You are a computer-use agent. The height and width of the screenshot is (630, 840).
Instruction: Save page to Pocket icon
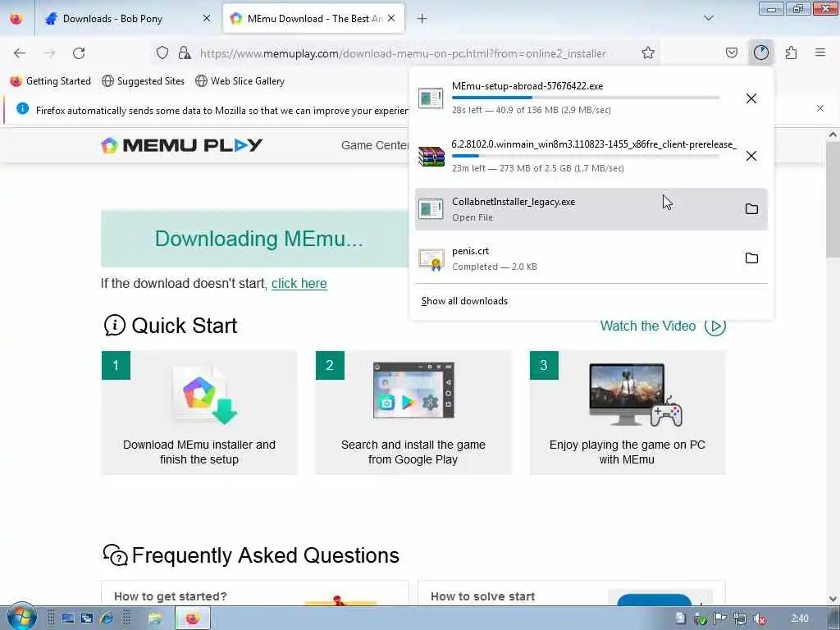[732, 52]
